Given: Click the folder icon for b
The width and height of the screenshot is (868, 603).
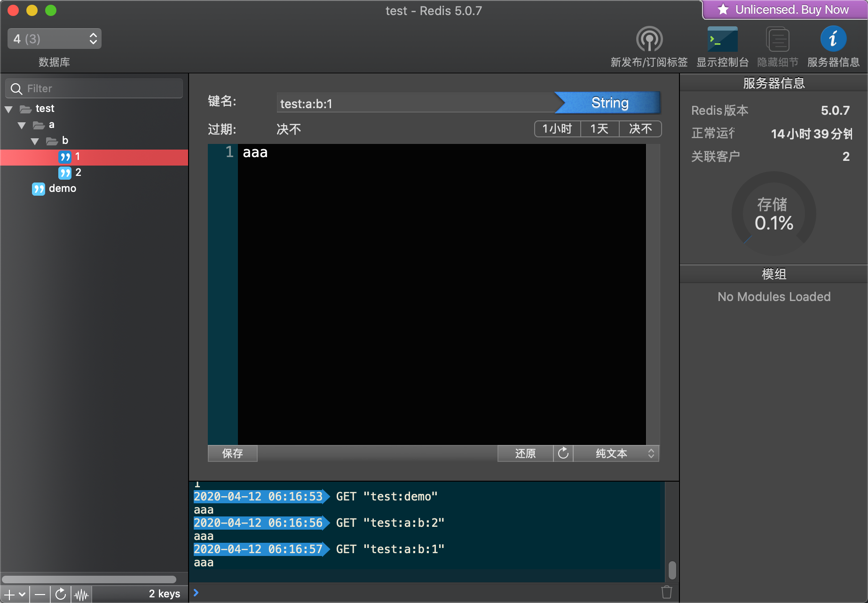Looking at the screenshot, I should 52,141.
